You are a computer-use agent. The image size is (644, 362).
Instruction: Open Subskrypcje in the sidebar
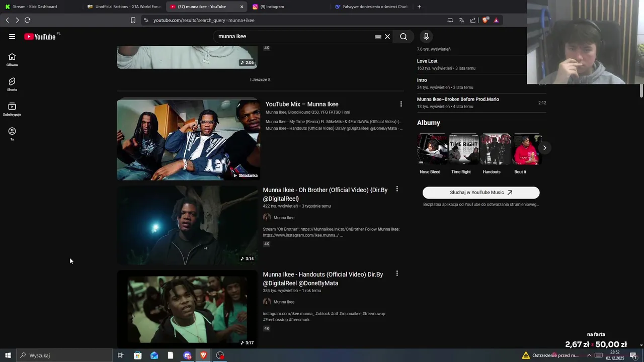point(12,109)
